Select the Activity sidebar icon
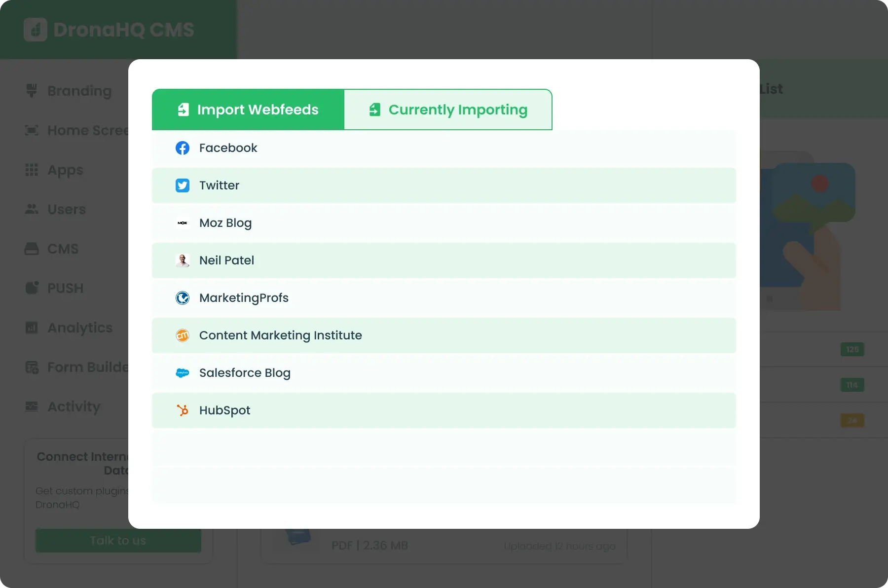The height and width of the screenshot is (588, 888). [32, 406]
